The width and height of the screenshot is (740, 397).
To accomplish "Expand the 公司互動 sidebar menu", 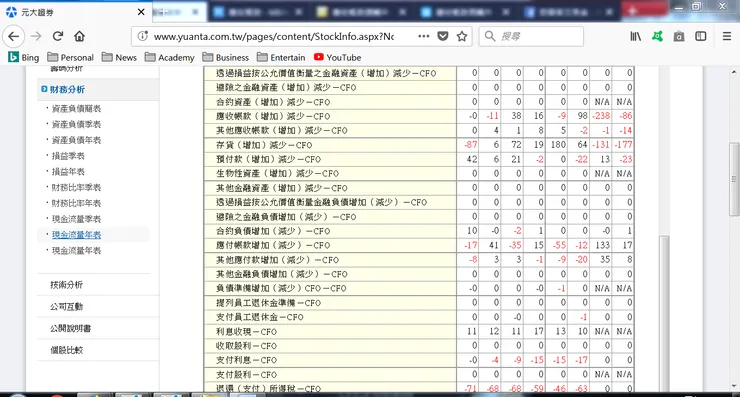I will coord(67,307).
